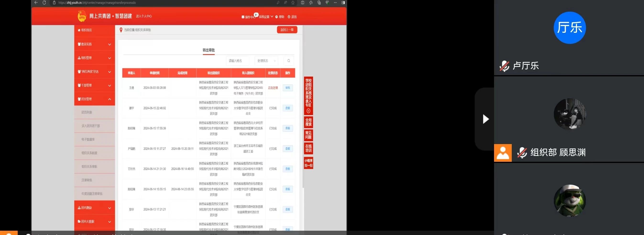Click the 返回上一级 button
The image size is (644, 235).
(287, 30)
